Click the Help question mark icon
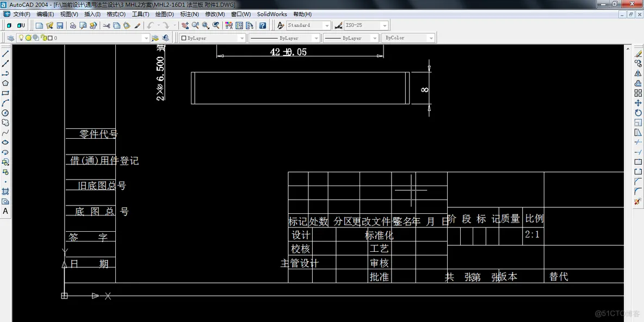Viewport: 644px width, 322px height. 263,26
